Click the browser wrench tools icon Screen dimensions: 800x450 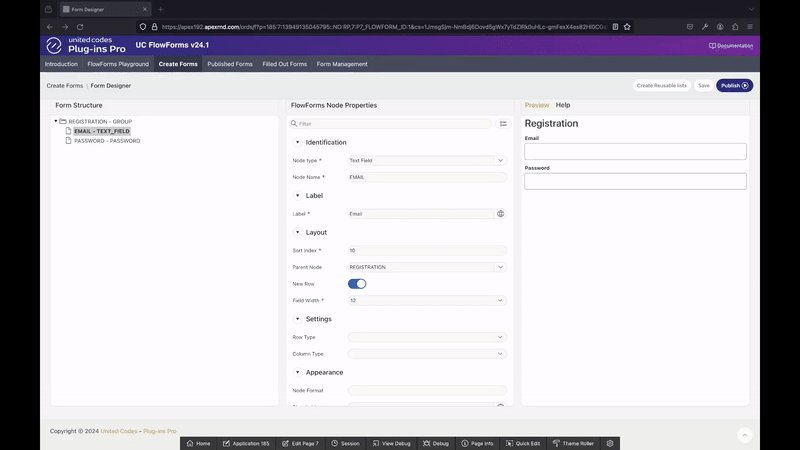705,27
